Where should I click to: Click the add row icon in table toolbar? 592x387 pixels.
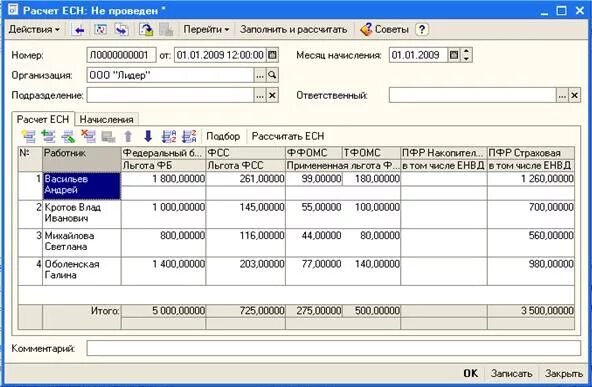click(x=29, y=136)
